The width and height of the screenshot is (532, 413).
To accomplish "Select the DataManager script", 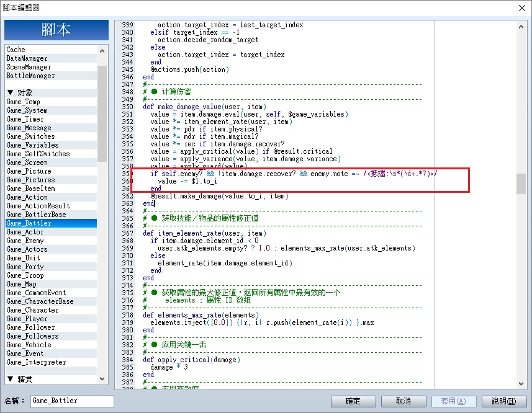I will pos(52,58).
